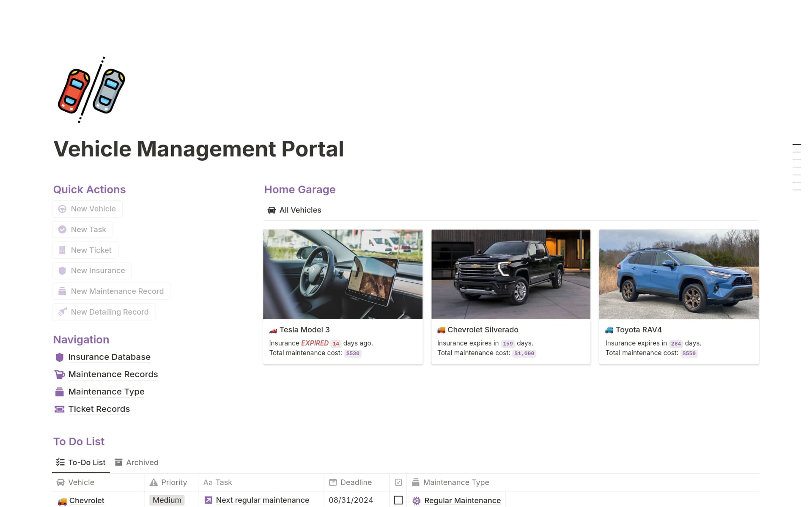
Task: Click the steering wheel icon beside New Vehicle
Action: [x=62, y=209]
